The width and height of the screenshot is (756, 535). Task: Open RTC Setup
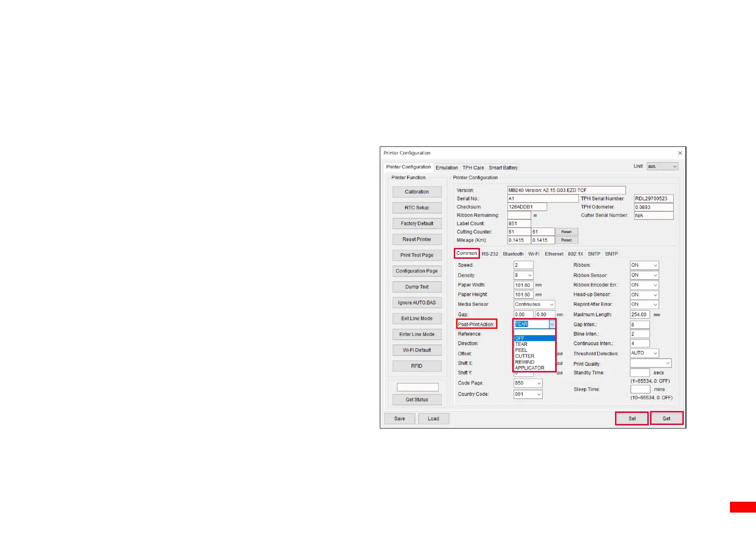(417, 208)
